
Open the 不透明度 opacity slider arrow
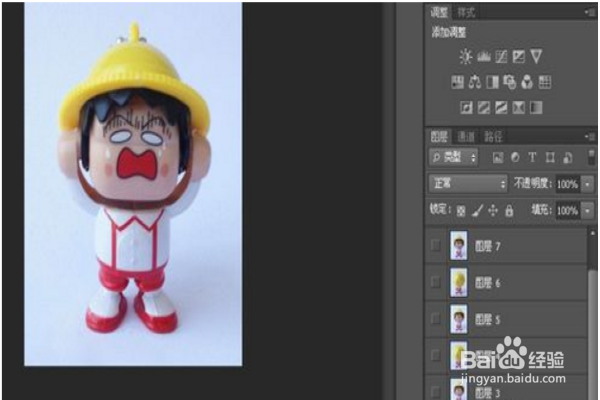click(x=588, y=184)
